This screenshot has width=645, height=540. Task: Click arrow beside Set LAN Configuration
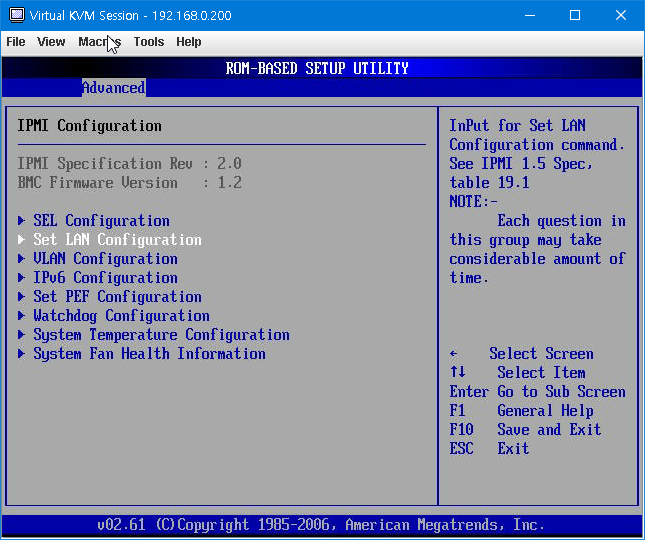tap(21, 240)
